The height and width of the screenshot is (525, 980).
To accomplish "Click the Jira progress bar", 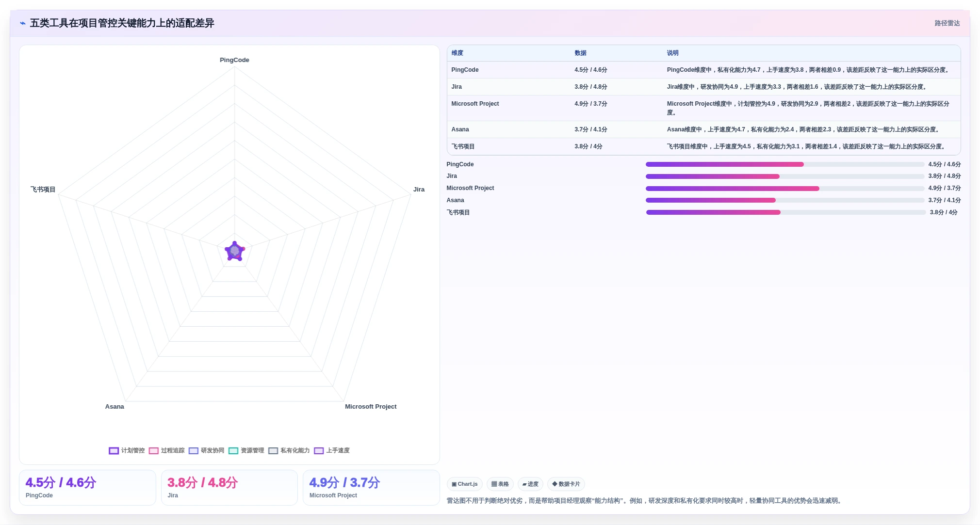I will (x=784, y=176).
